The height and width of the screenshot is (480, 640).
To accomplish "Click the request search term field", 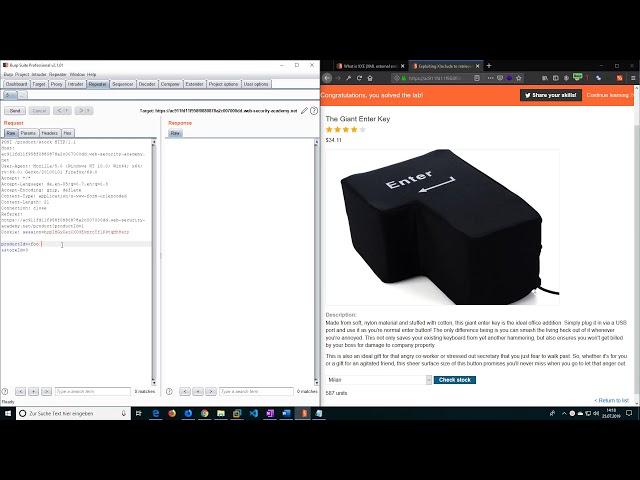I will [x=93, y=391].
